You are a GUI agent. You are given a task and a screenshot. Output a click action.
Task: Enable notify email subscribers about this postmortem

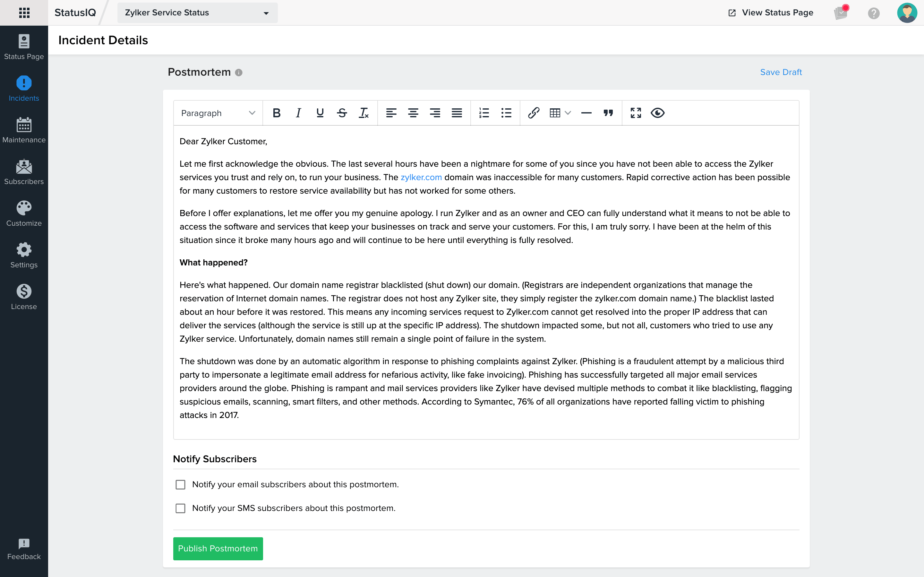(x=180, y=484)
